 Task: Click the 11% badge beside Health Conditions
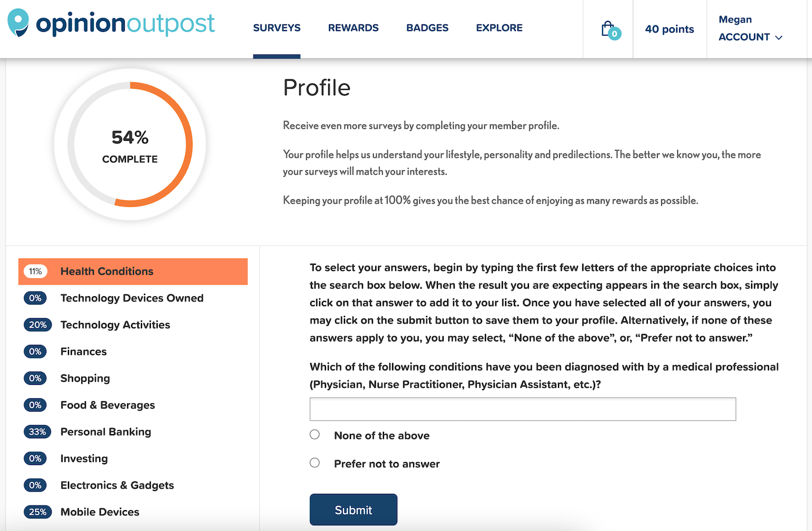35,271
